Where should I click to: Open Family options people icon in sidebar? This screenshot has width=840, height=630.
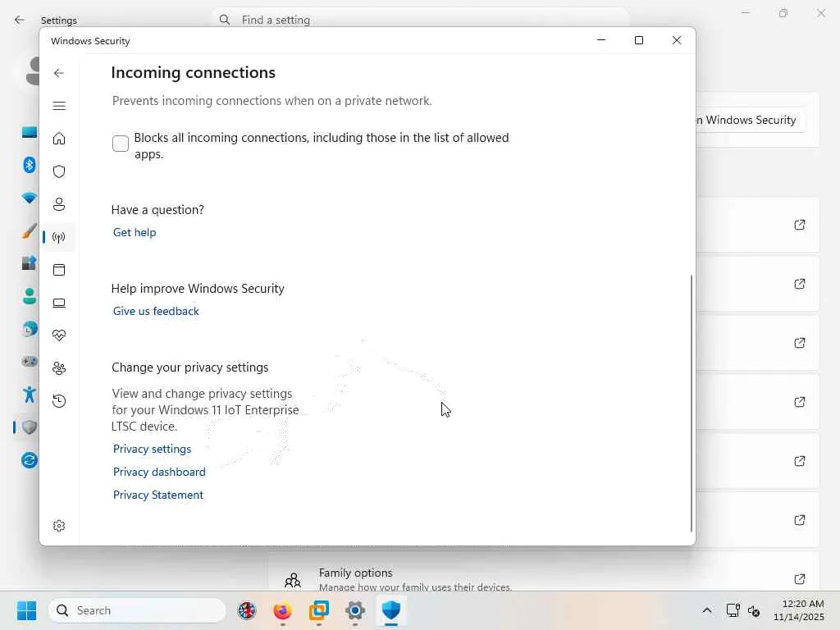click(x=59, y=368)
